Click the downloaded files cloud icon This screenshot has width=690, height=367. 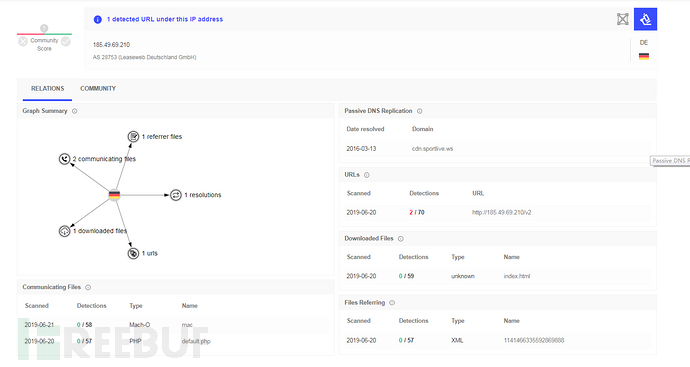click(x=65, y=231)
